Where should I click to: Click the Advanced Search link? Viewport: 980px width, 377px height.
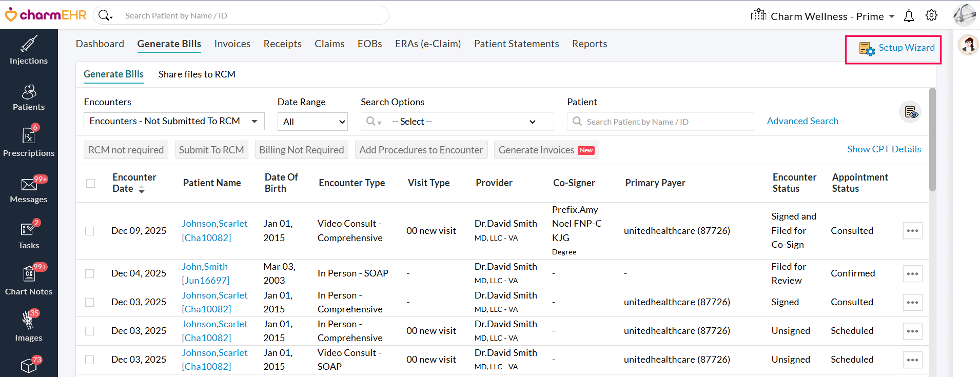(802, 121)
